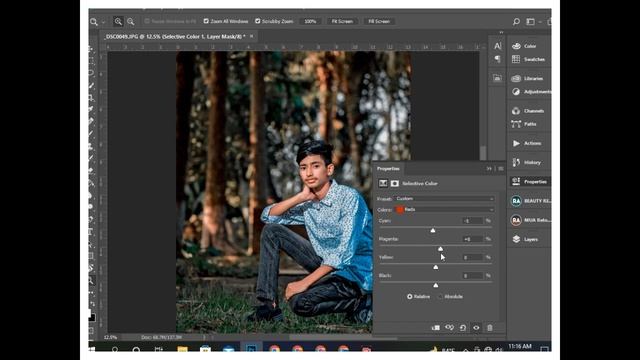640x360 pixels.
Task: Expand the tool preset picker arrow
Action: [103, 22]
